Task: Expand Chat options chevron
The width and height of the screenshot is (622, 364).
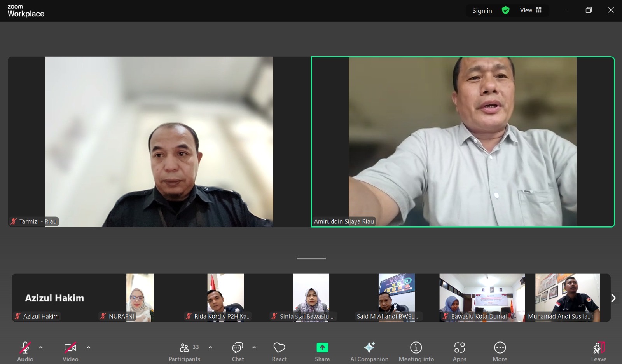Action: (x=254, y=348)
